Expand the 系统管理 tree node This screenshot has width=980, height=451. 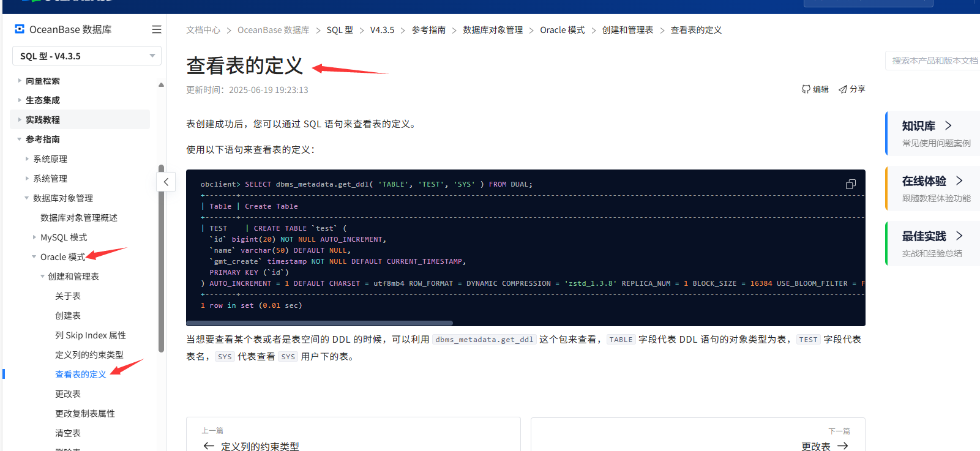coord(27,179)
